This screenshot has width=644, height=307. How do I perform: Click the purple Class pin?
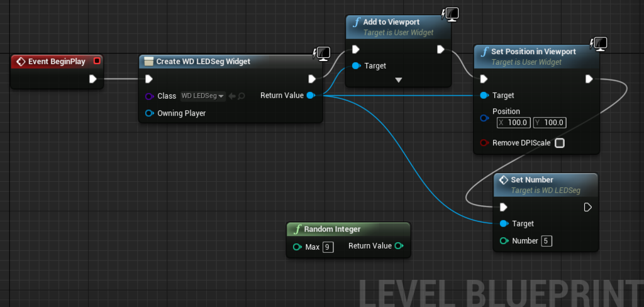(150, 96)
